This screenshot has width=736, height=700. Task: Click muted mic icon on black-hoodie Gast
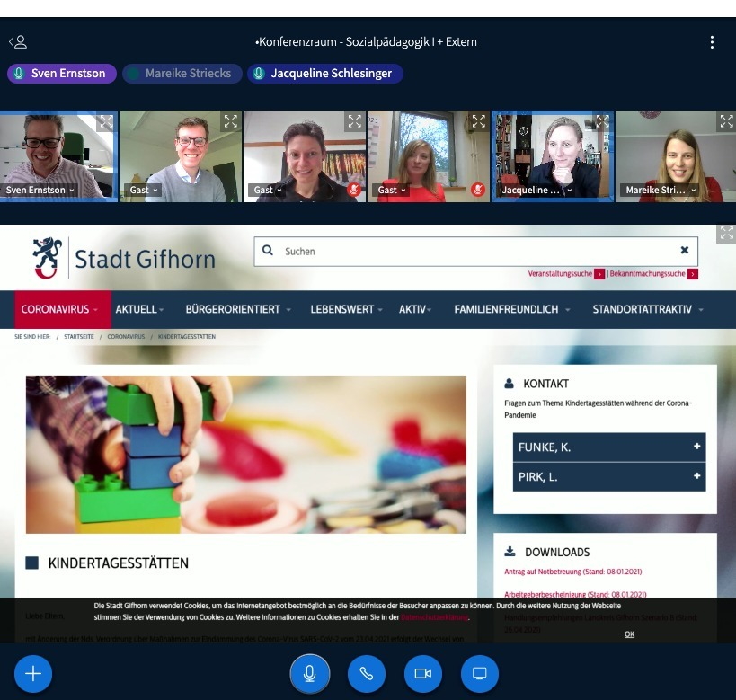(x=354, y=190)
